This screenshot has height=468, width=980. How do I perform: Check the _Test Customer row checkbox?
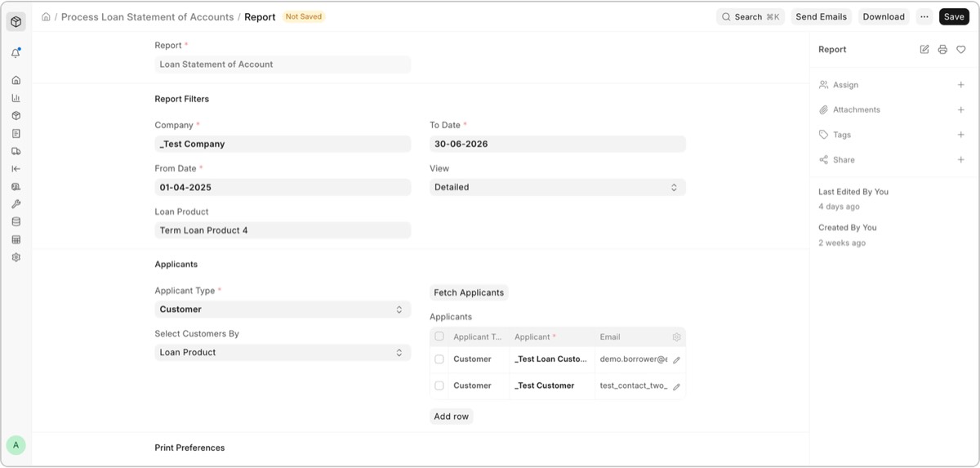(439, 386)
